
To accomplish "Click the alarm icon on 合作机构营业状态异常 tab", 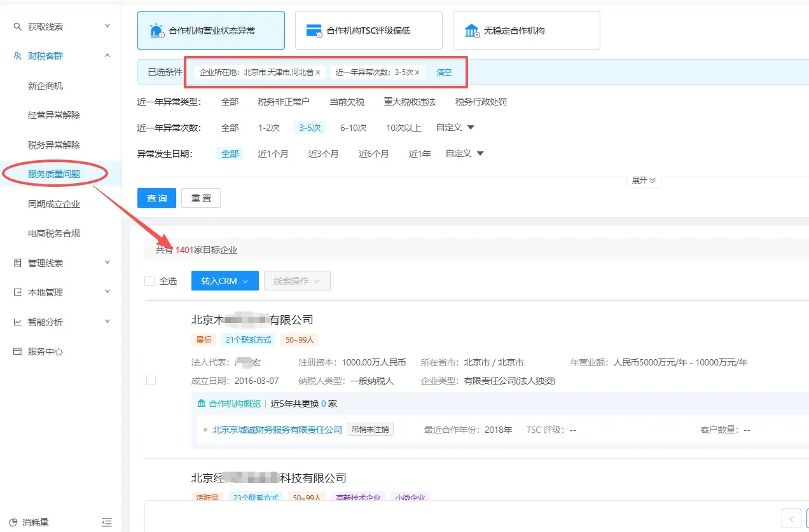I will tap(156, 31).
